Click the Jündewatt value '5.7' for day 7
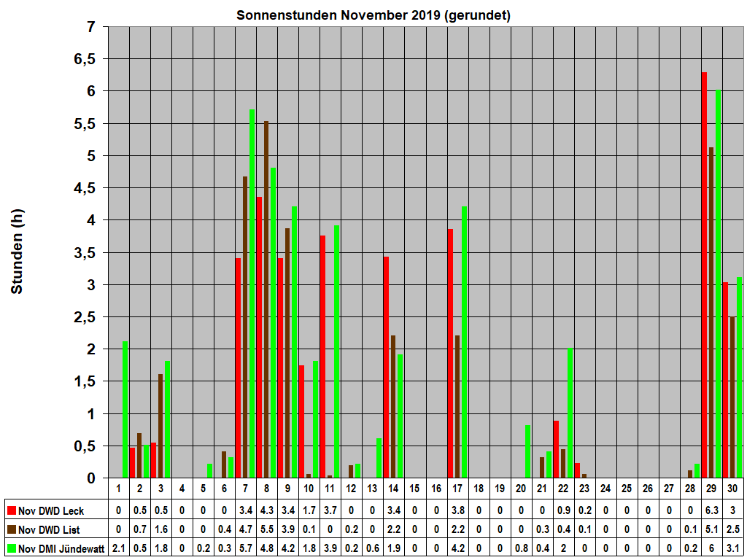747x560 pixels. [245, 548]
